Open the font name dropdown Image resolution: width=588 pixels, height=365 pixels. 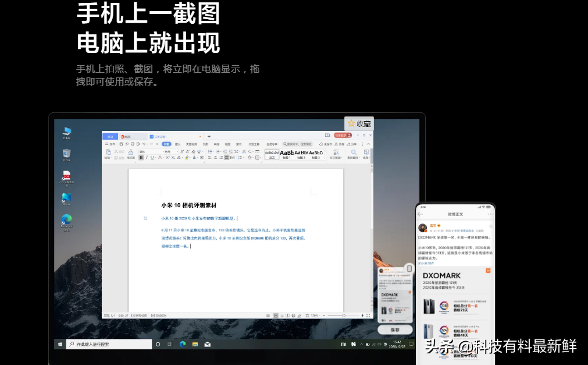151,152
